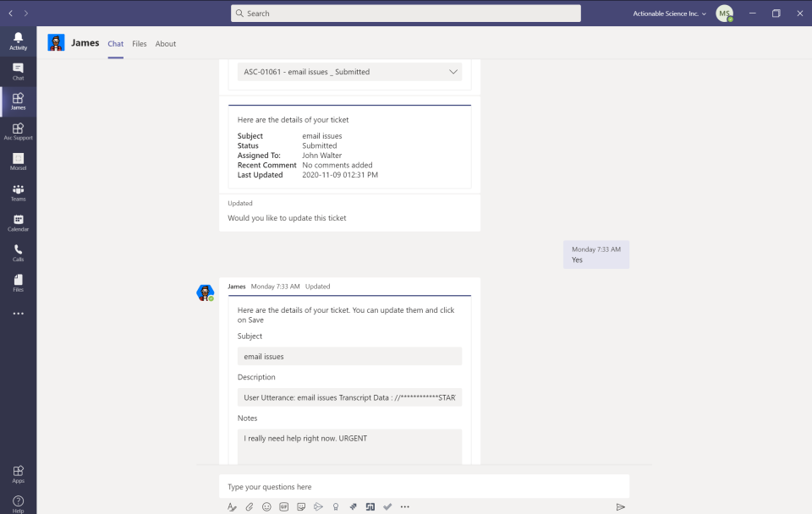The image size is (812, 514).
Task: Open the Teams section
Action: pyautogui.click(x=18, y=193)
